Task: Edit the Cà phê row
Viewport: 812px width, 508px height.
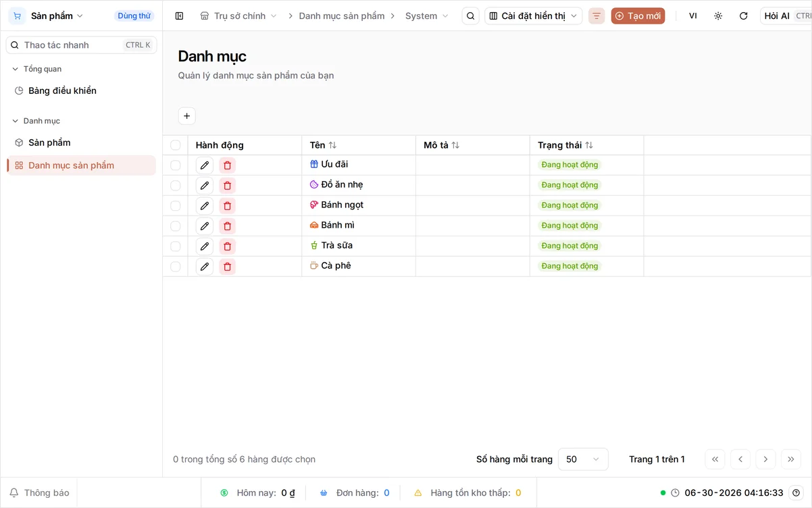Action: click(x=205, y=267)
